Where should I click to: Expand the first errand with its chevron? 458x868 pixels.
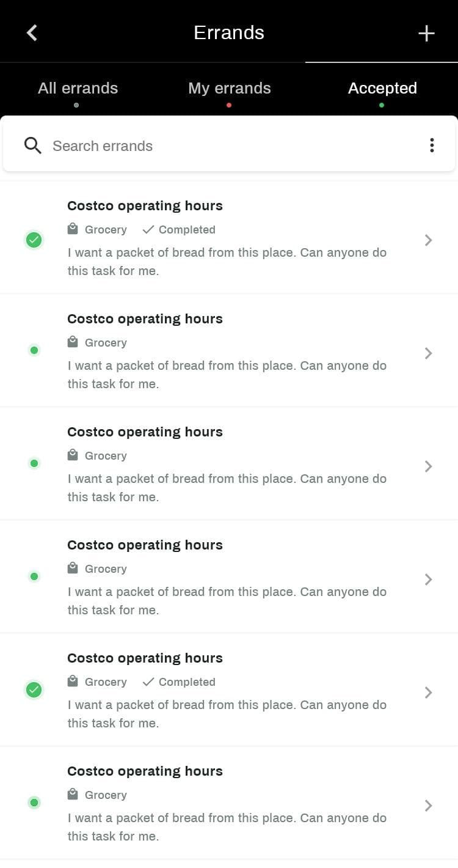(x=428, y=240)
